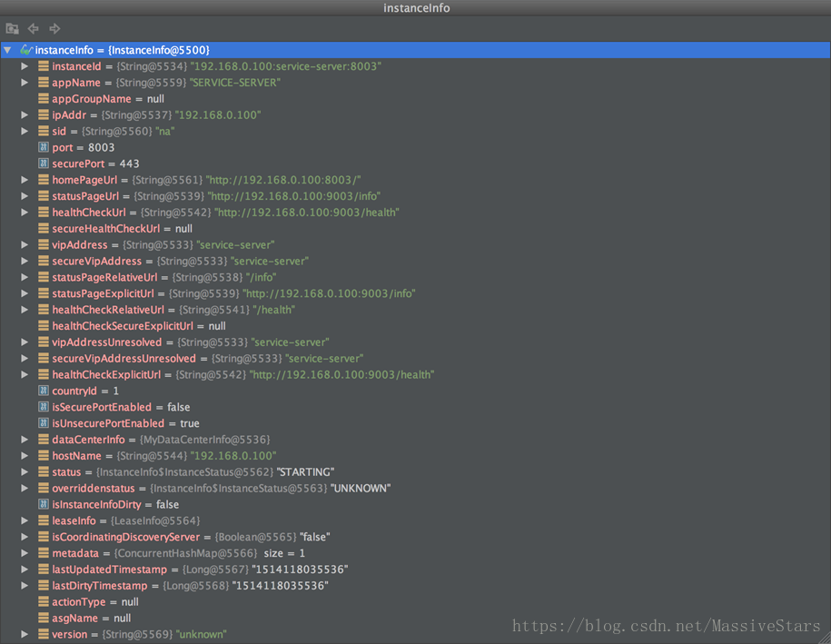Viewport: 831px width, 644px height.
Task: Click the field icon beside healthCheckUrl
Action: 44,213
